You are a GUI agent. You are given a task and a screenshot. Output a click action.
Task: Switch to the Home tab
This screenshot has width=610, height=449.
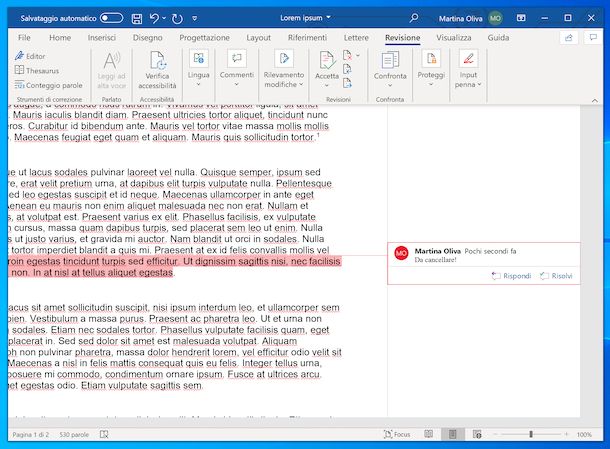coord(60,38)
